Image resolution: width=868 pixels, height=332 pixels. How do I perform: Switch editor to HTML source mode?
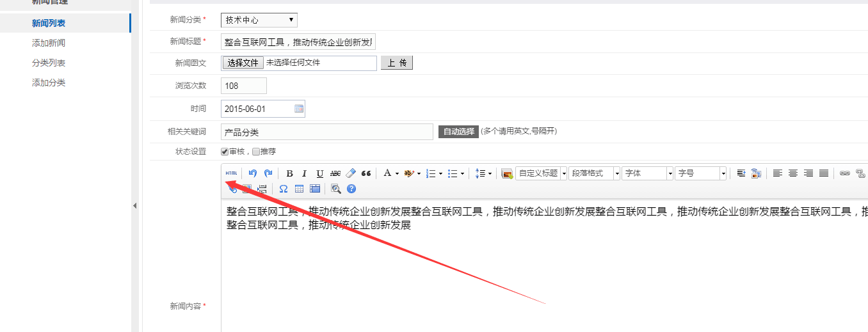coord(231,173)
